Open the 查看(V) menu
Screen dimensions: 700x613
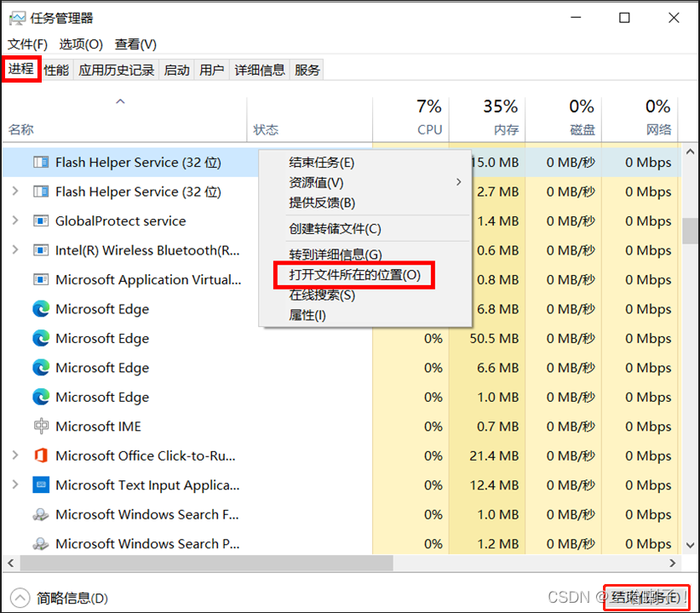pos(135,44)
